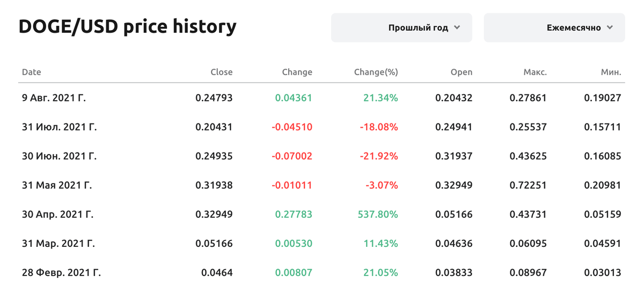Open the Прошлый год period dropdown
This screenshot has height=300, width=644.
(401, 28)
